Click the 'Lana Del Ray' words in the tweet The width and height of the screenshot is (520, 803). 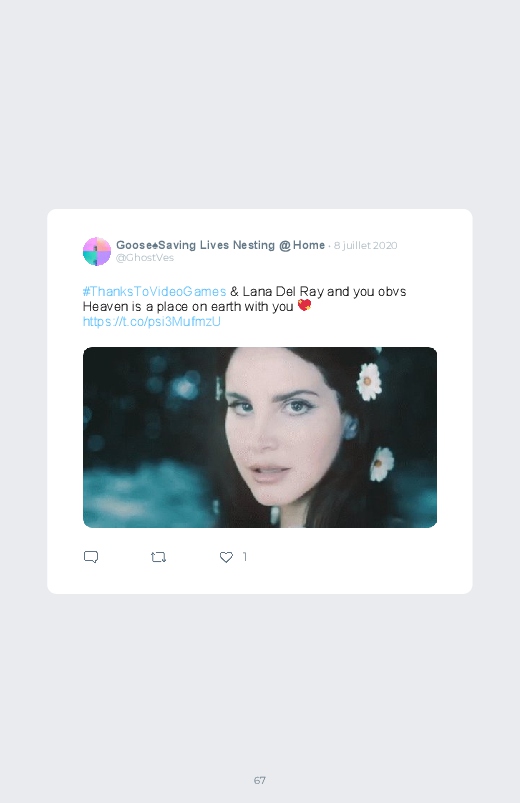[x=283, y=291]
